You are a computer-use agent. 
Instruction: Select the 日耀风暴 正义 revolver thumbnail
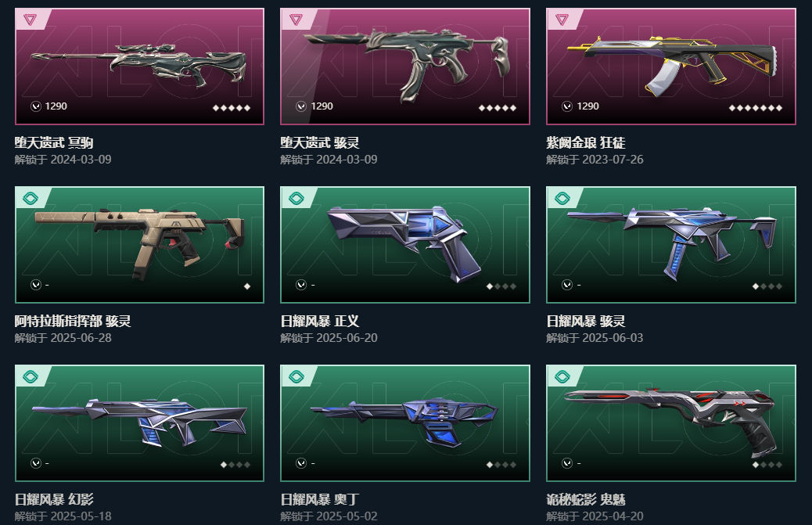405,245
